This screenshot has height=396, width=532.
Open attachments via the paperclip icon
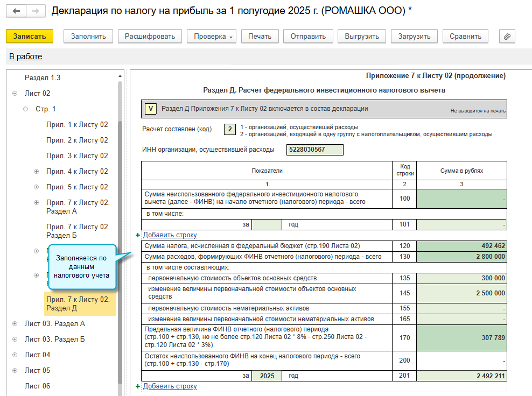point(507,36)
